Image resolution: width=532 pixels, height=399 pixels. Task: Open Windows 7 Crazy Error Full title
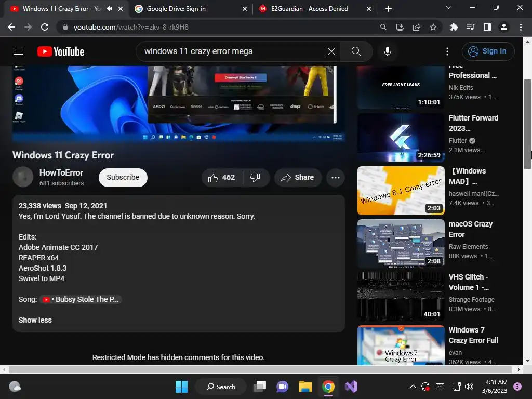point(473,335)
